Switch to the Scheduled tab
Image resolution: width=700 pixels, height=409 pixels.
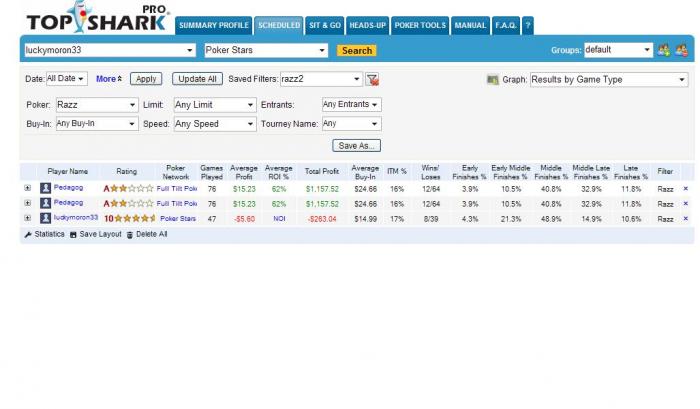click(279, 25)
